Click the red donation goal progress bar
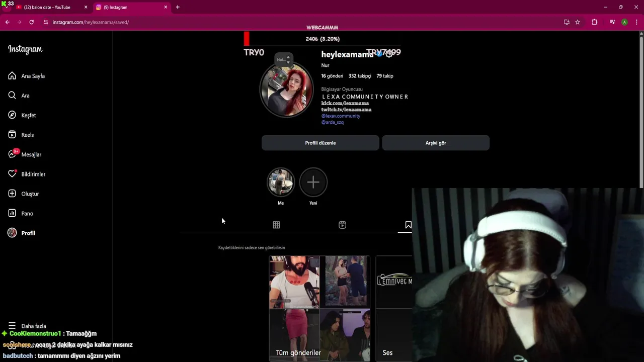This screenshot has height=362, width=644. click(x=247, y=39)
